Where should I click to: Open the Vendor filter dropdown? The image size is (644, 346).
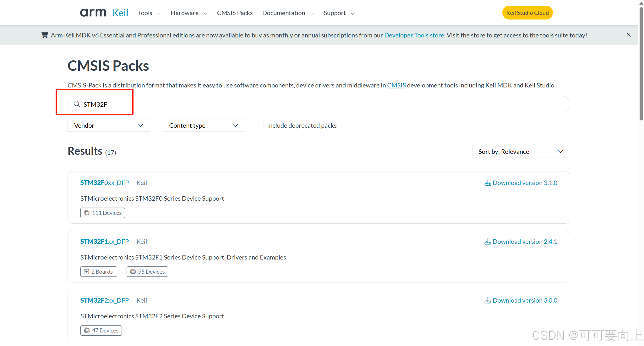click(x=109, y=125)
